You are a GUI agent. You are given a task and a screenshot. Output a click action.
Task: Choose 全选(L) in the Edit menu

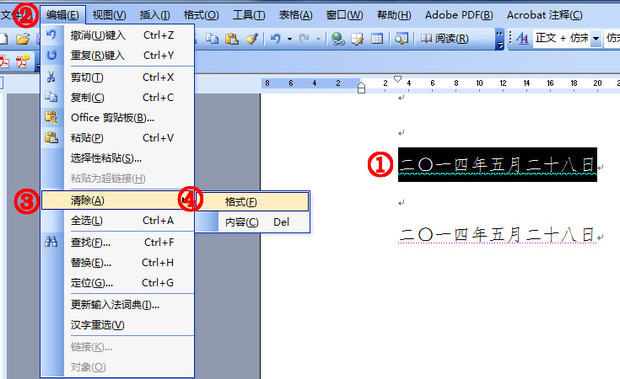click(118, 221)
